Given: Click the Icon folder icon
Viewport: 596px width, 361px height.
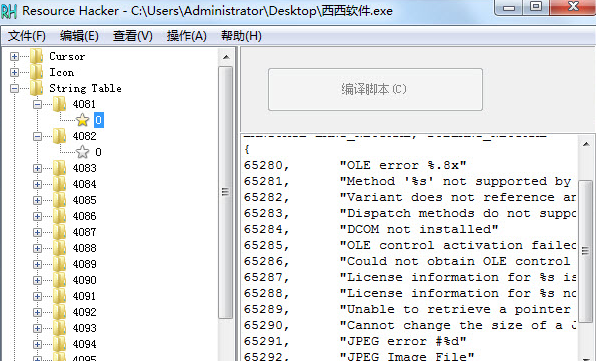Looking at the screenshot, I should click(x=36, y=72).
